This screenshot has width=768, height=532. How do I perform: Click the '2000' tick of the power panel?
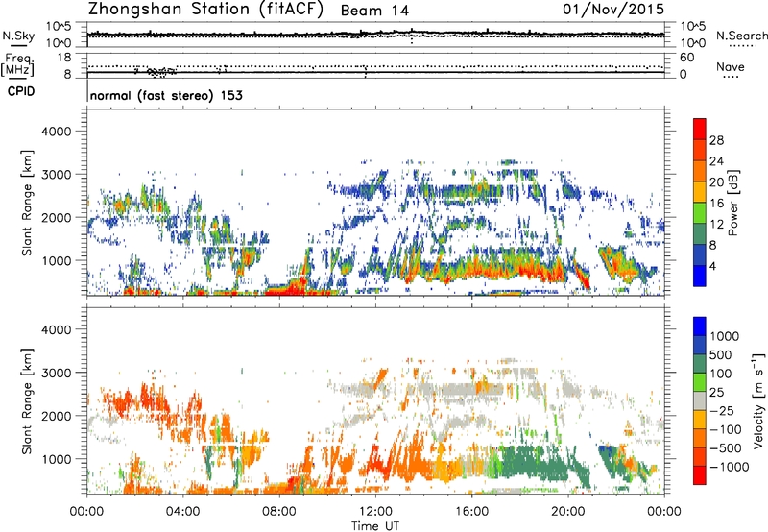point(57,217)
